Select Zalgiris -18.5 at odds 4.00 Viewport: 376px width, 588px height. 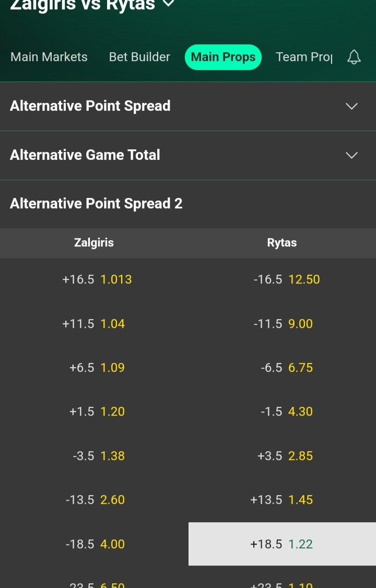95,544
